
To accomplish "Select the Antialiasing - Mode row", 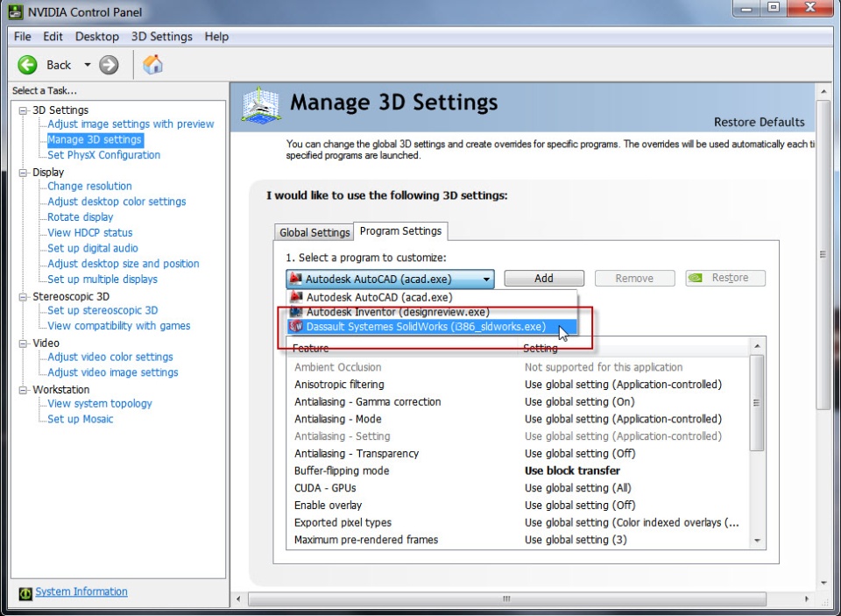I will coord(518,419).
